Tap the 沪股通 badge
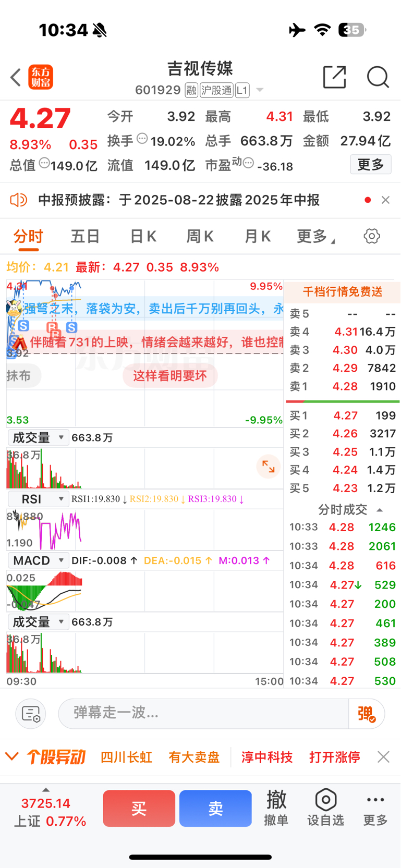 pyautogui.click(x=216, y=90)
